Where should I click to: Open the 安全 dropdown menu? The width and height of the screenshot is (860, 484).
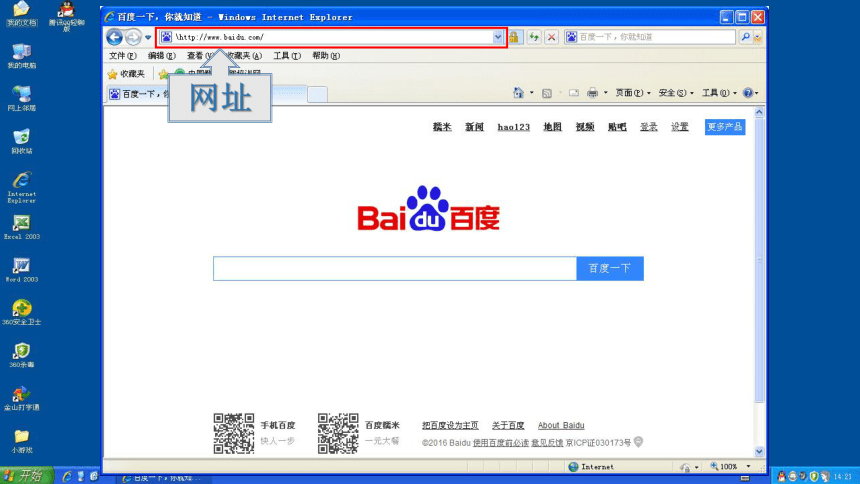676,93
